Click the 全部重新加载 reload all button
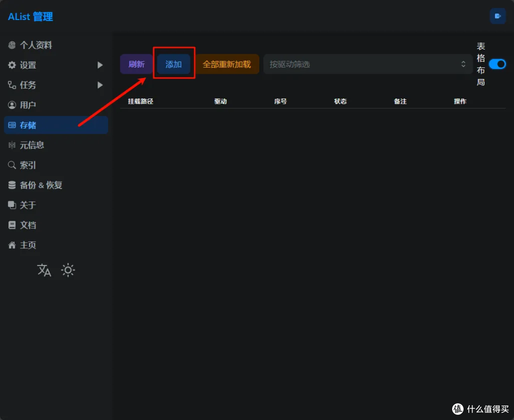The height and width of the screenshot is (420, 514). pos(227,64)
